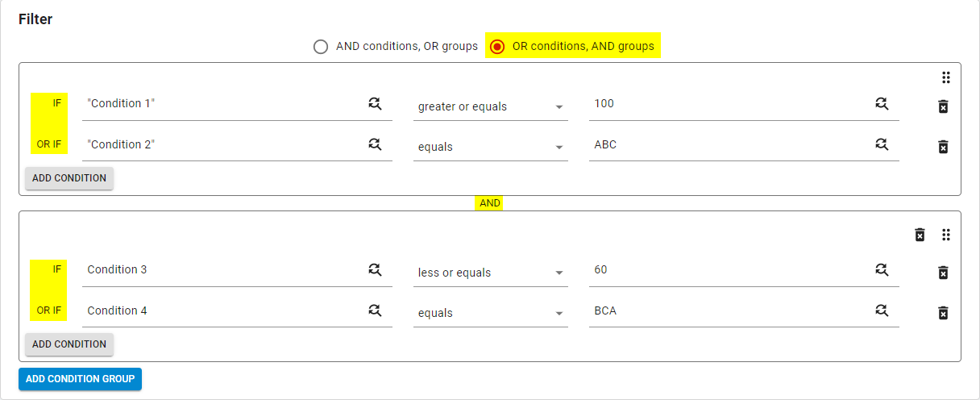Click the value field containing 60
This screenshot has width=980, height=400.
744,272
